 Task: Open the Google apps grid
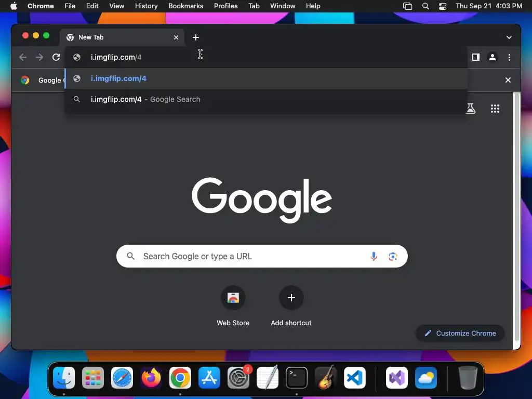[x=495, y=109]
